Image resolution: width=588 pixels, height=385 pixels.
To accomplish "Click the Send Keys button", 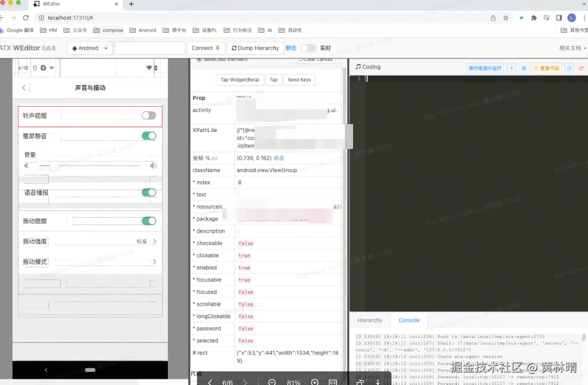I will pos(299,80).
